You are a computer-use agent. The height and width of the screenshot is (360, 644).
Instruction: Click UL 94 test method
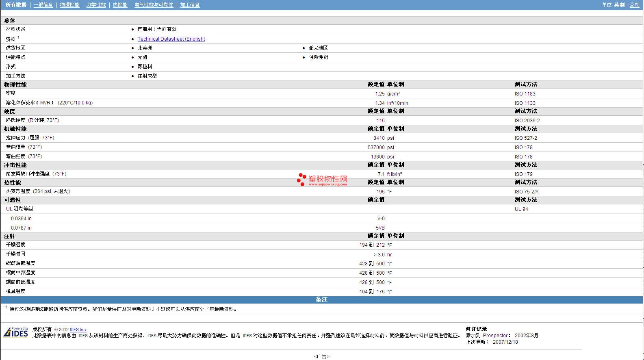pos(521,209)
